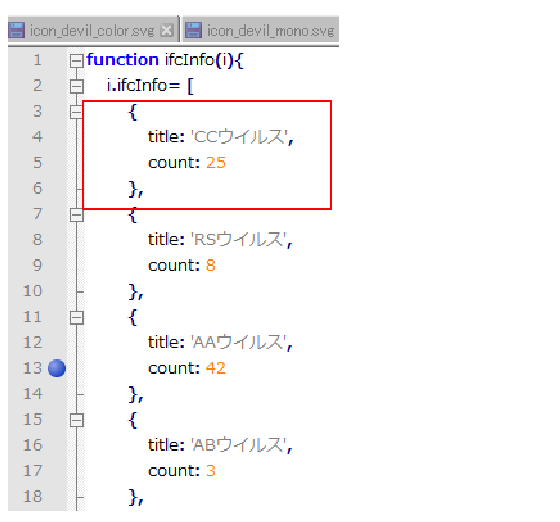
Task: Collapse the array fold marker on line 2
Action: point(76,86)
